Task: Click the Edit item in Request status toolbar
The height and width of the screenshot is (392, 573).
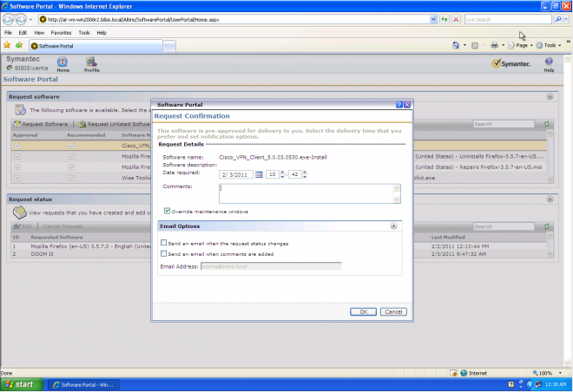Action: [23, 226]
